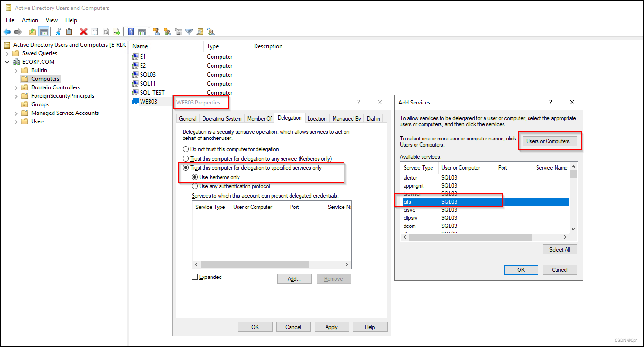
Task: Switch to the General tab
Action: 188,119
